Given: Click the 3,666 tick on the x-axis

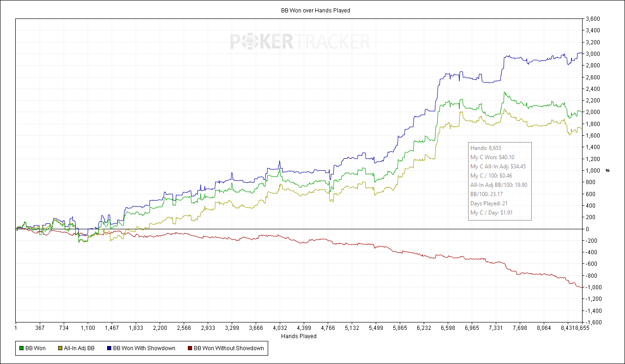Looking at the screenshot, I should coord(256,328).
